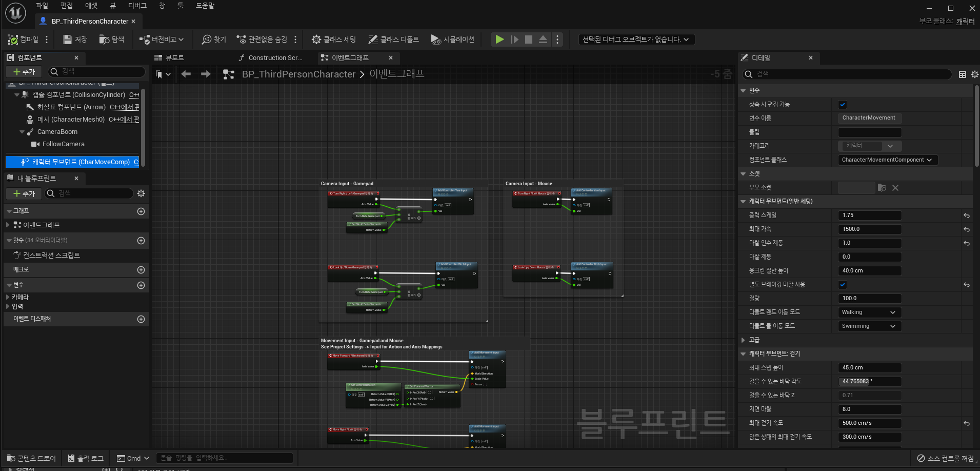The width and height of the screenshot is (980, 471).
Task: Click the Browse (탐색) toolbar button
Action: (112, 40)
